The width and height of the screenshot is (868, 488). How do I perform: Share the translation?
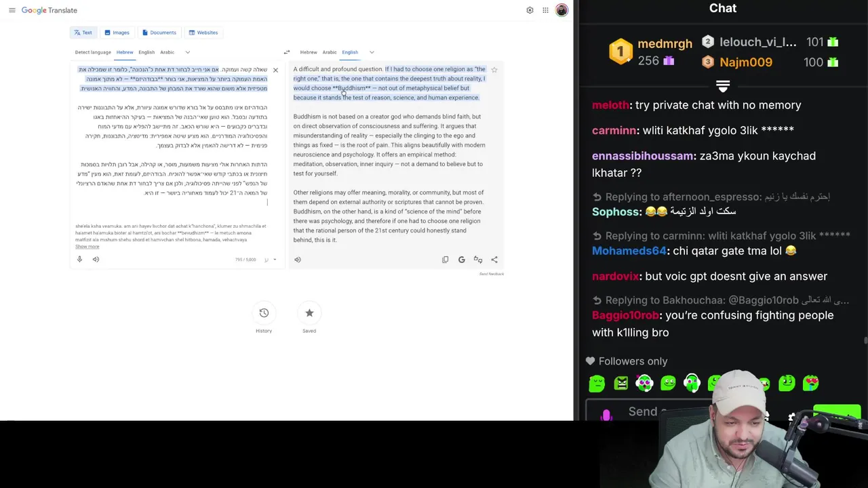click(494, 260)
